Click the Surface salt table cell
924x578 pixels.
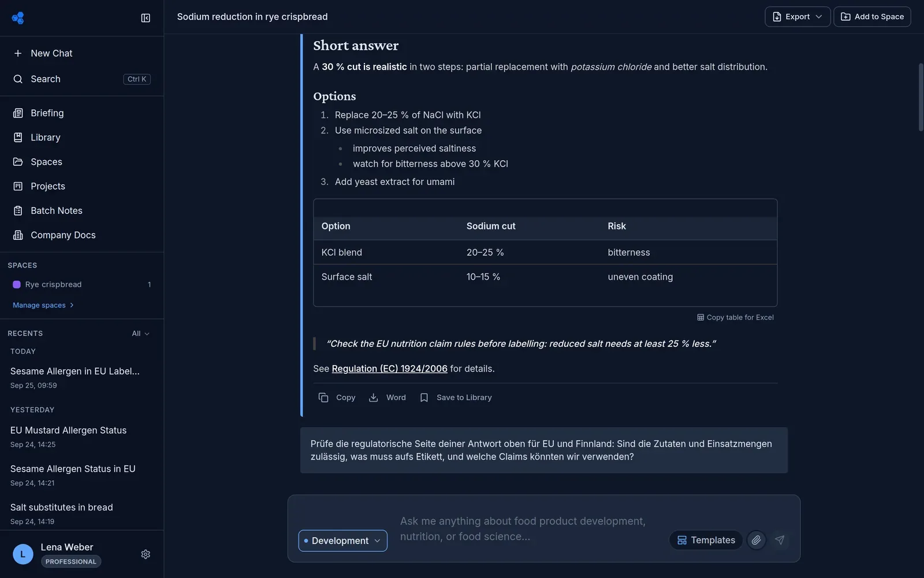tap(346, 277)
